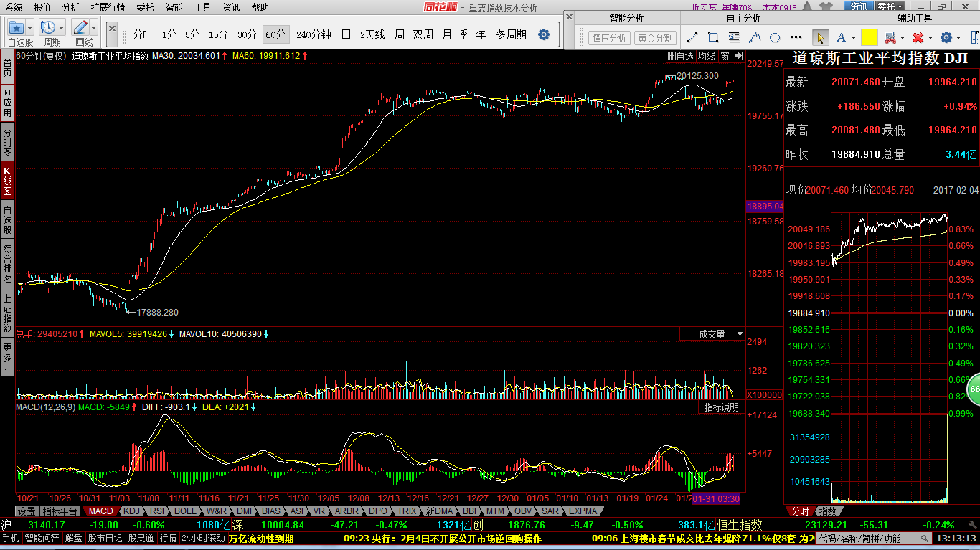The image size is (980, 550).
Task: Select the BOLL indicator tab
Action: (184, 511)
